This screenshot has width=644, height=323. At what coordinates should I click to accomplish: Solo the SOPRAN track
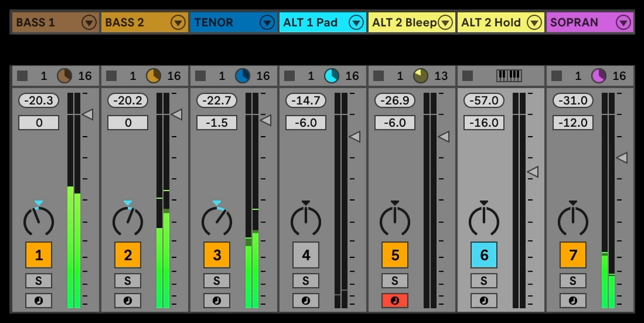tap(573, 280)
